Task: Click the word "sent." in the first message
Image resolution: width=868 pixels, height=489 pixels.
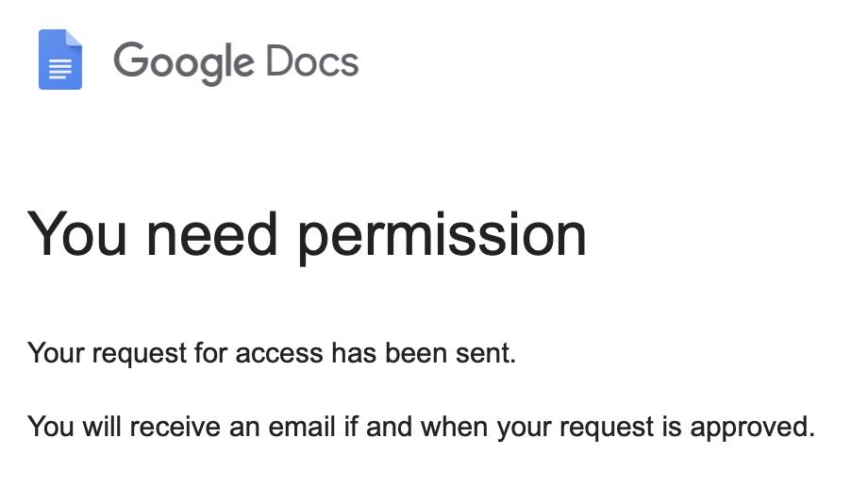Action: (486, 353)
